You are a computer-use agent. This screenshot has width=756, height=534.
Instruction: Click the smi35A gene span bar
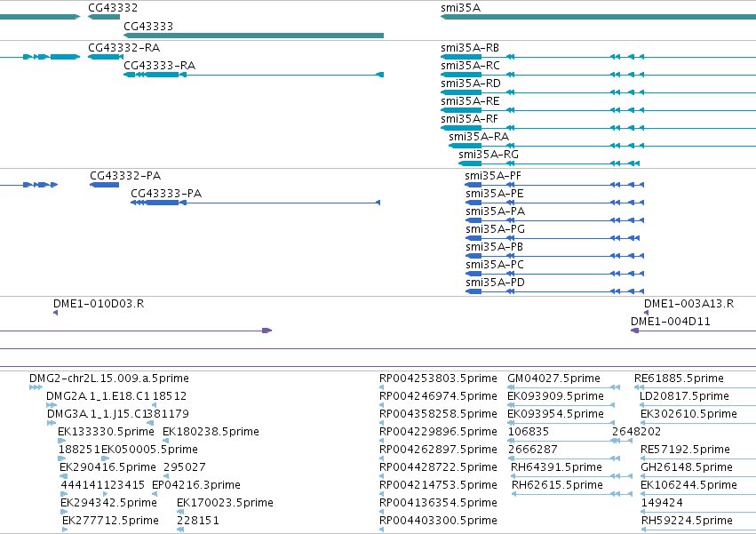pos(599,17)
